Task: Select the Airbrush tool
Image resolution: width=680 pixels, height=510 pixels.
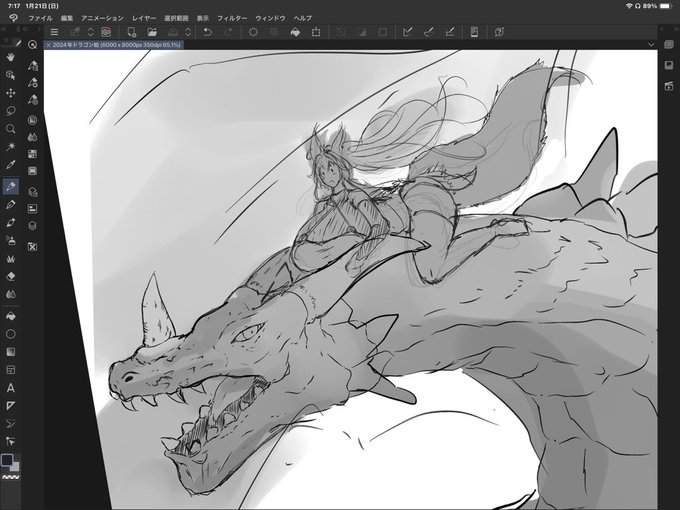Action: pos(11,240)
